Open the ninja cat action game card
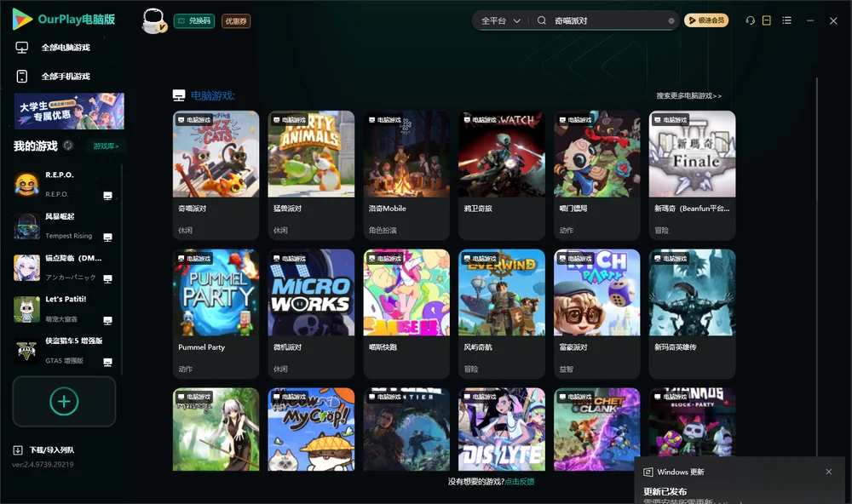Image resolution: width=852 pixels, height=504 pixels. pos(596,175)
